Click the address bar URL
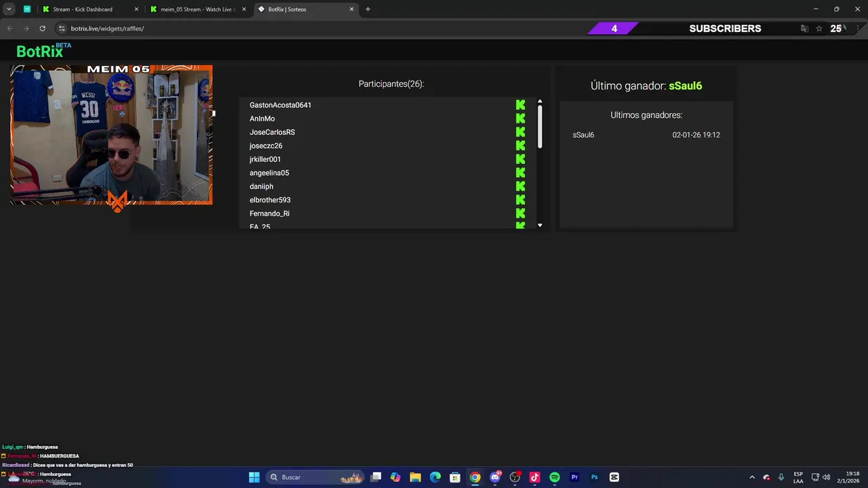The height and width of the screenshot is (488, 868). [107, 28]
